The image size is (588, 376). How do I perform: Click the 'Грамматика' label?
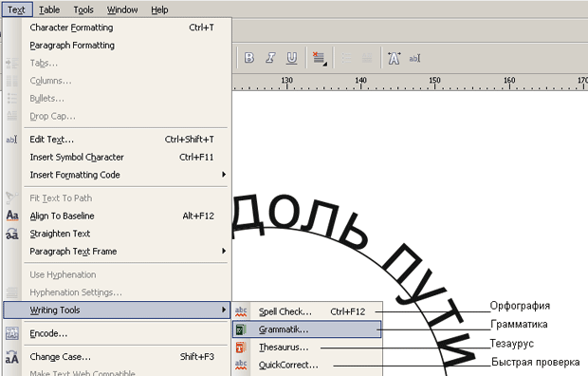pyautogui.click(x=519, y=324)
